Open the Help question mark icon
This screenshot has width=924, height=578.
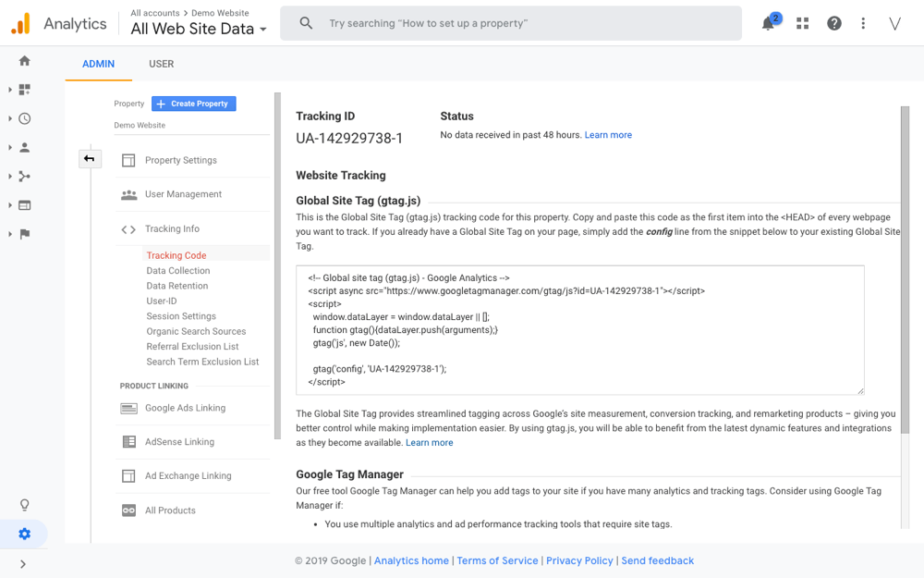(x=833, y=24)
